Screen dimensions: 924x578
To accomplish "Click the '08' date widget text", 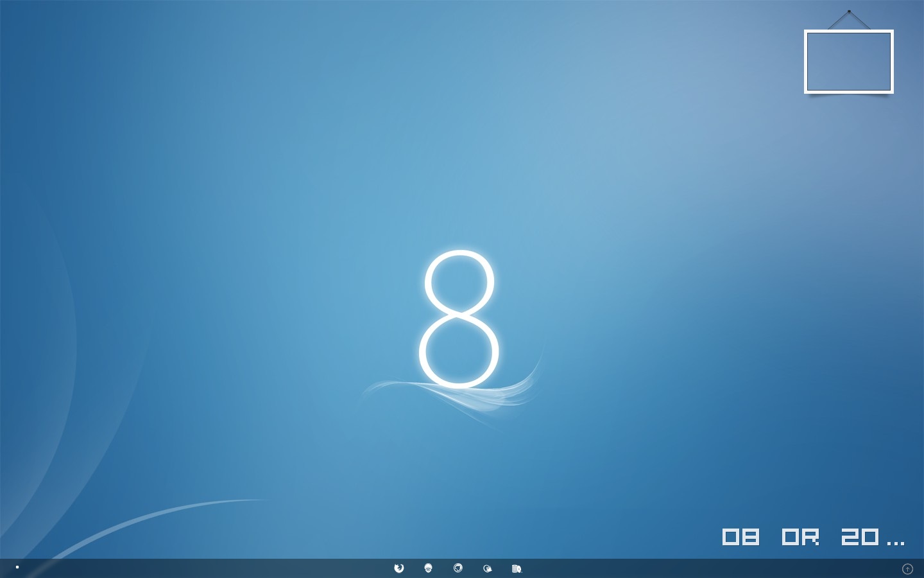I will (740, 537).
